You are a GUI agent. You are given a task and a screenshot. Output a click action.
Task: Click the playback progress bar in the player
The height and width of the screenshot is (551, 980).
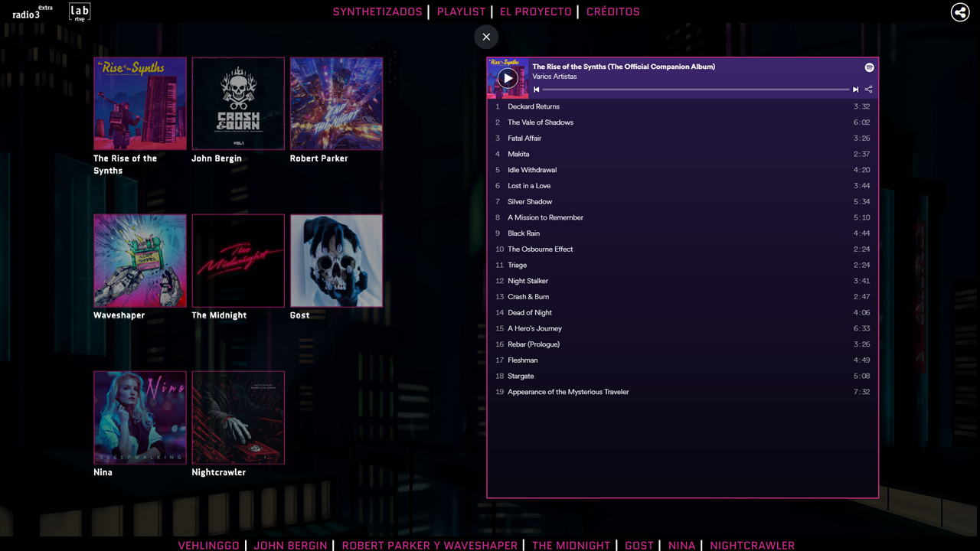pyautogui.click(x=696, y=90)
